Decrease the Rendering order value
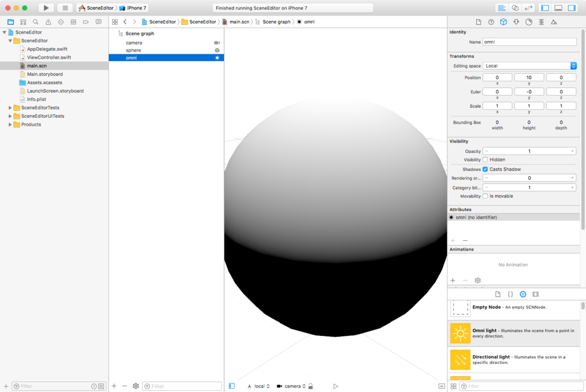 pos(486,178)
